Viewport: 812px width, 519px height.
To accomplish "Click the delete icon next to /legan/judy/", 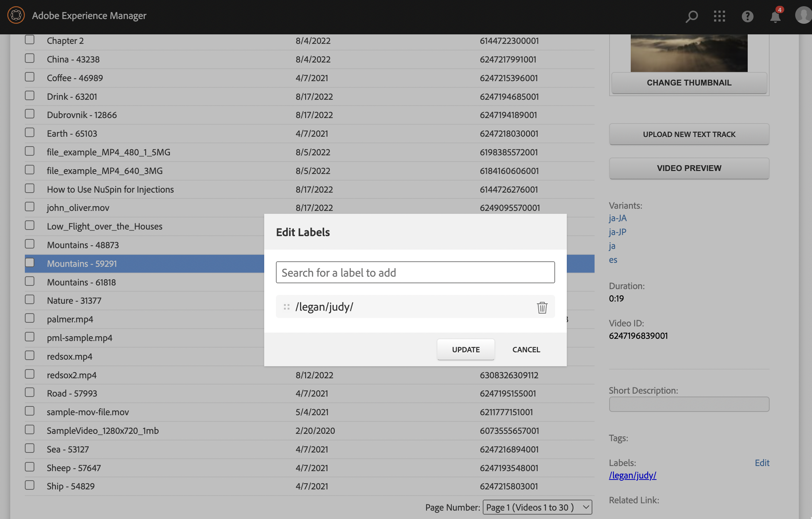I will click(x=542, y=307).
